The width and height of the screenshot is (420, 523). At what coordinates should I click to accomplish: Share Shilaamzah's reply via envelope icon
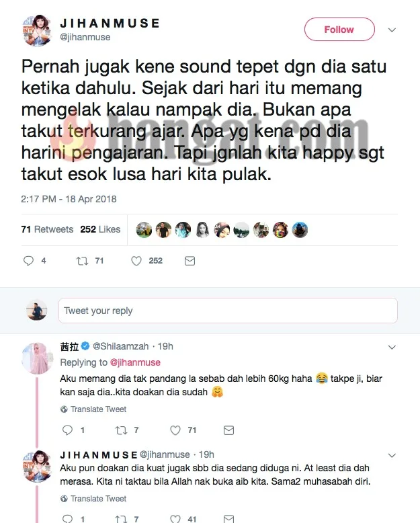click(x=228, y=430)
